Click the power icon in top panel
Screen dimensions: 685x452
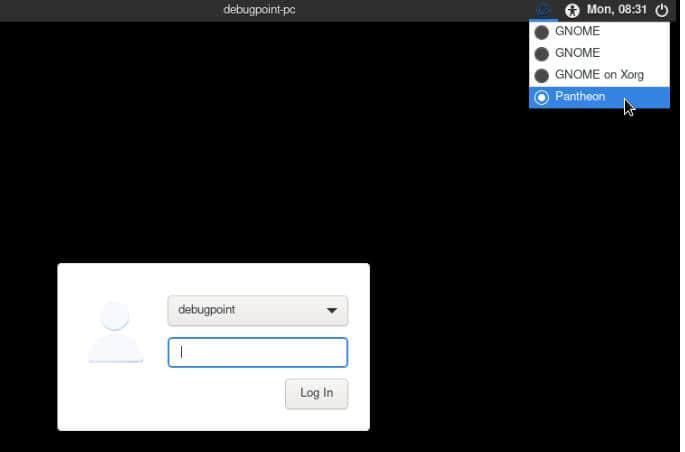[x=662, y=10]
